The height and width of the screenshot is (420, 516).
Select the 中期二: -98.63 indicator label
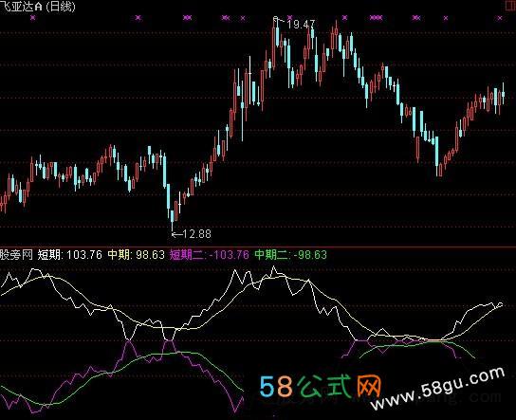[x=291, y=255]
